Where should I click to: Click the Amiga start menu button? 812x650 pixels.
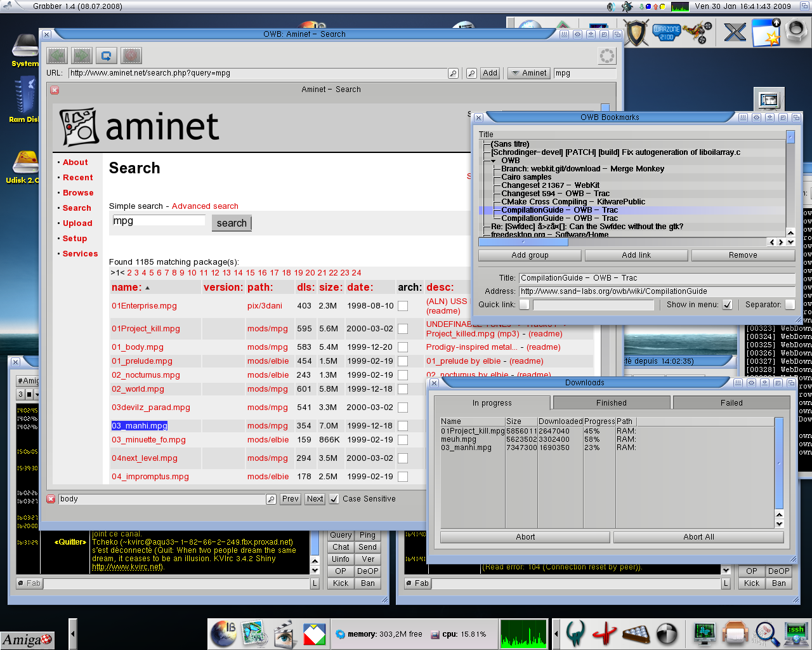point(27,639)
